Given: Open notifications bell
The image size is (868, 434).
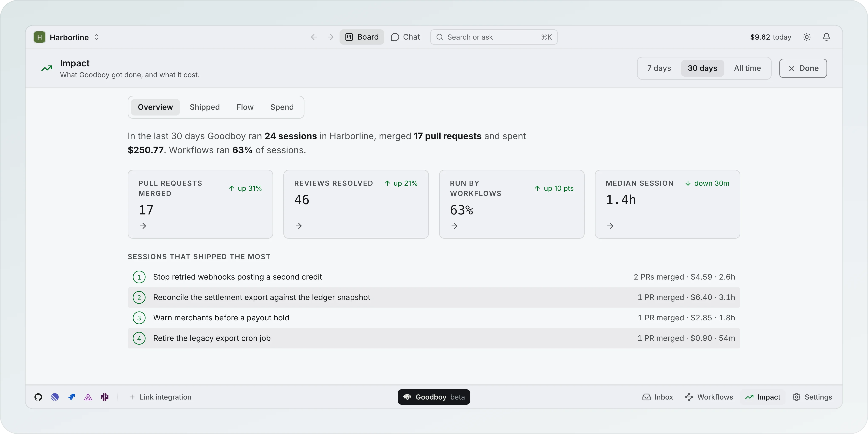Looking at the screenshot, I should coord(827,37).
